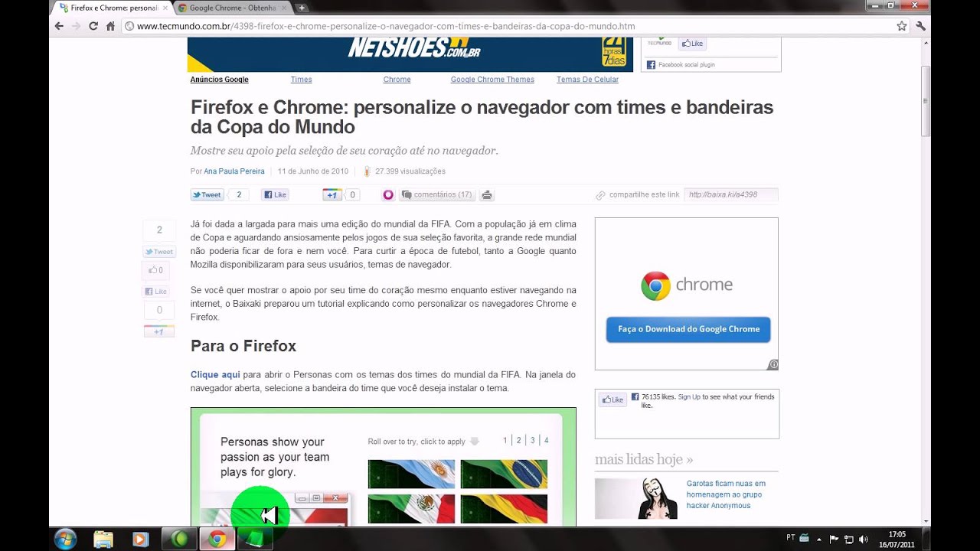Click the Anonymous mask thumbnail
The height and width of the screenshot is (551, 980).
pyautogui.click(x=636, y=499)
